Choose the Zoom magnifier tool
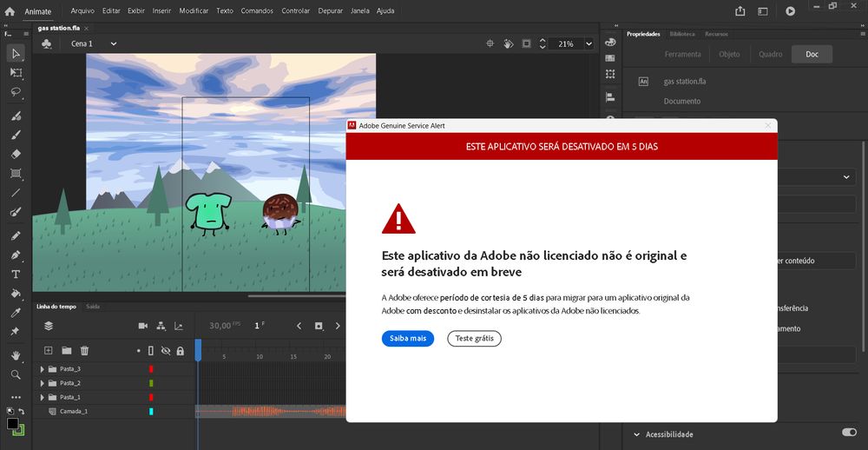 point(16,374)
